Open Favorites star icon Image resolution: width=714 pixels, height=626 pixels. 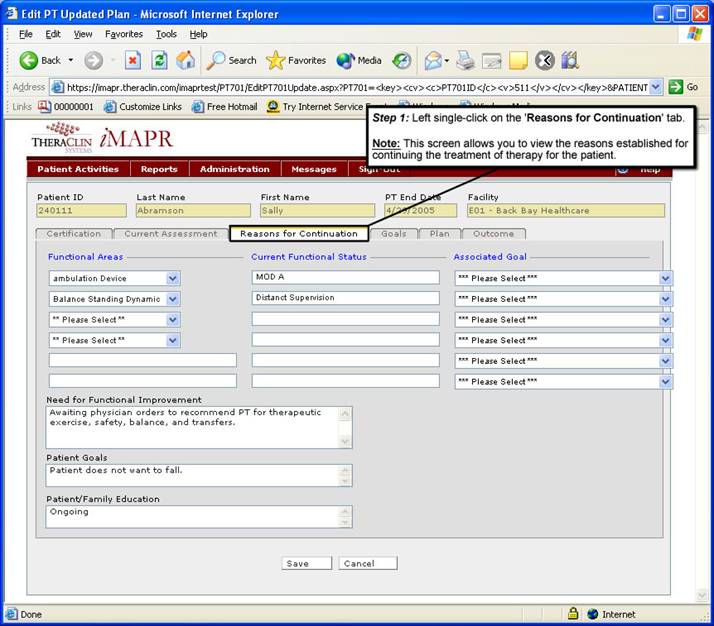coord(296,60)
